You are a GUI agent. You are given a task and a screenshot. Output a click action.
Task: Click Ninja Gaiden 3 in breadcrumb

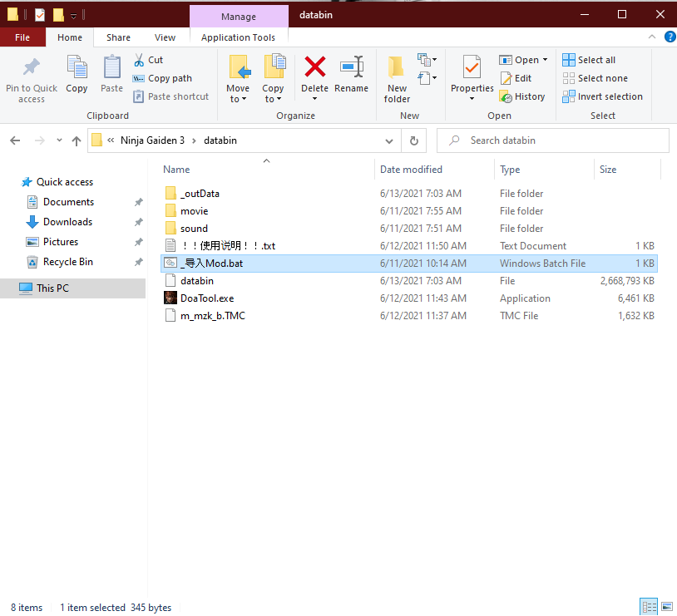coord(152,140)
